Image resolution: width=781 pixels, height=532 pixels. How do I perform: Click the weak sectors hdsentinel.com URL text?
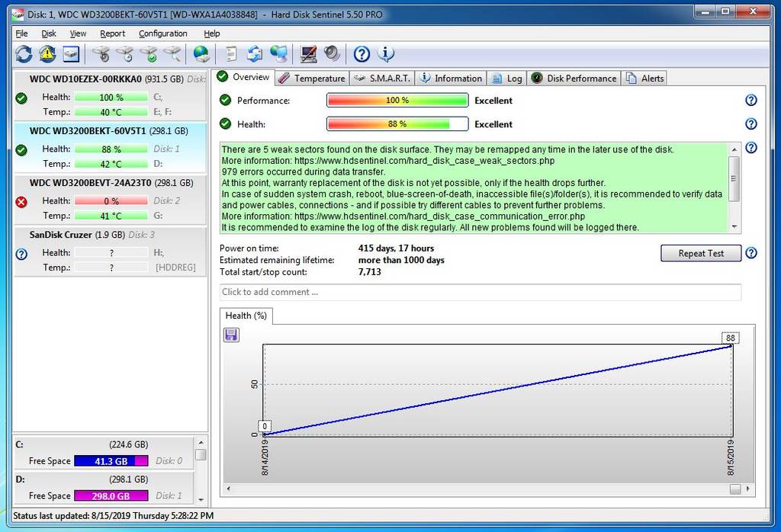[x=424, y=161]
